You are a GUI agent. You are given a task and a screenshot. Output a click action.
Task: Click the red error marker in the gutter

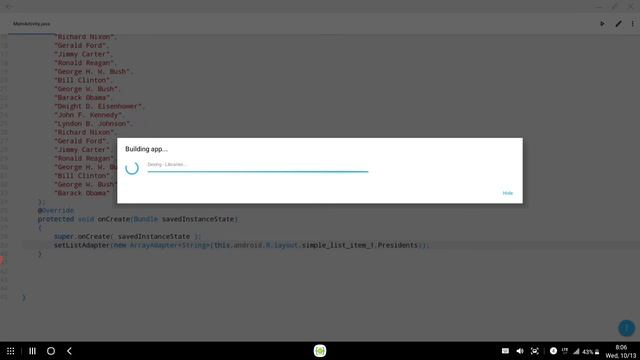pos(2,260)
